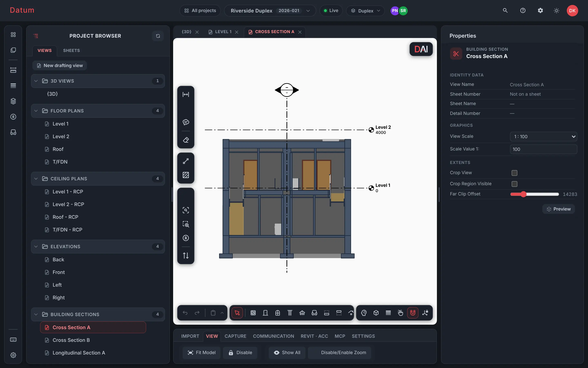Click the up-down arrows flip icon

click(186, 256)
